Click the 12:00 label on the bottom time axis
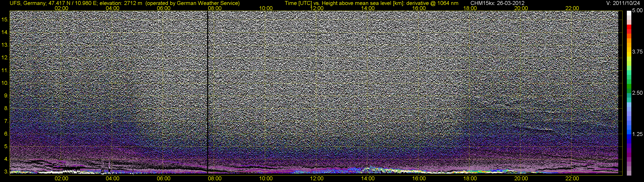 coord(317,179)
